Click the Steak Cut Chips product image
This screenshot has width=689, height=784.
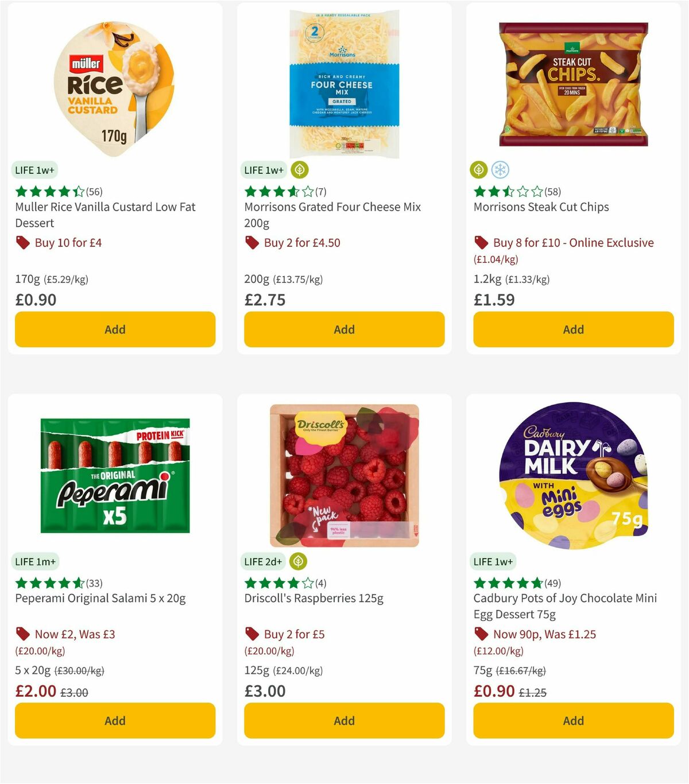[573, 83]
